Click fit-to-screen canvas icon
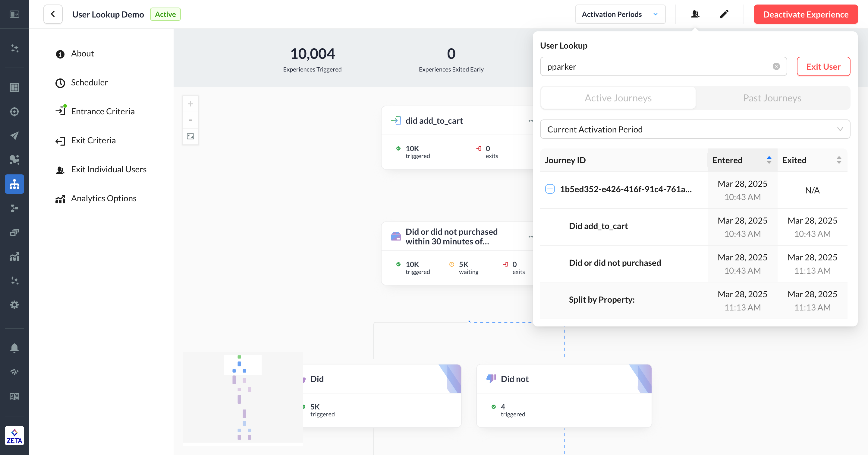The image size is (868, 455). click(x=190, y=137)
